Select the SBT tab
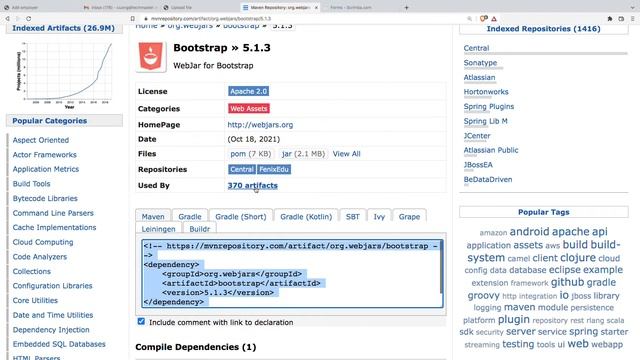 pyautogui.click(x=353, y=216)
